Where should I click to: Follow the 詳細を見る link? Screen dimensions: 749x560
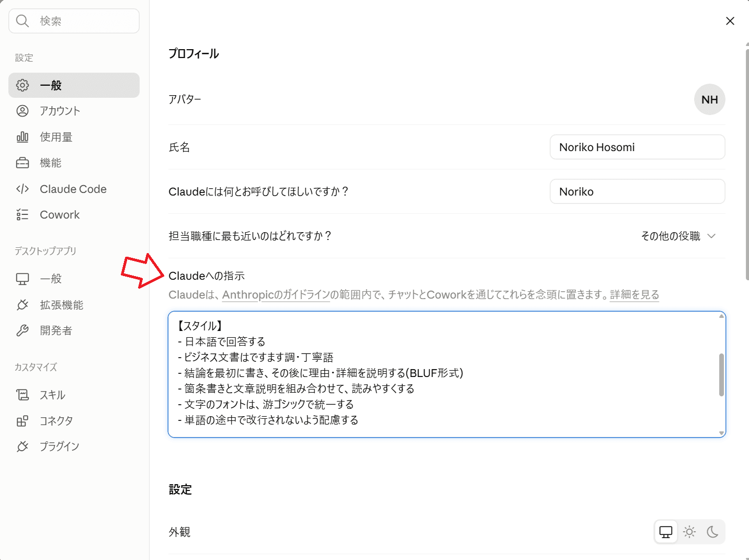[634, 294]
